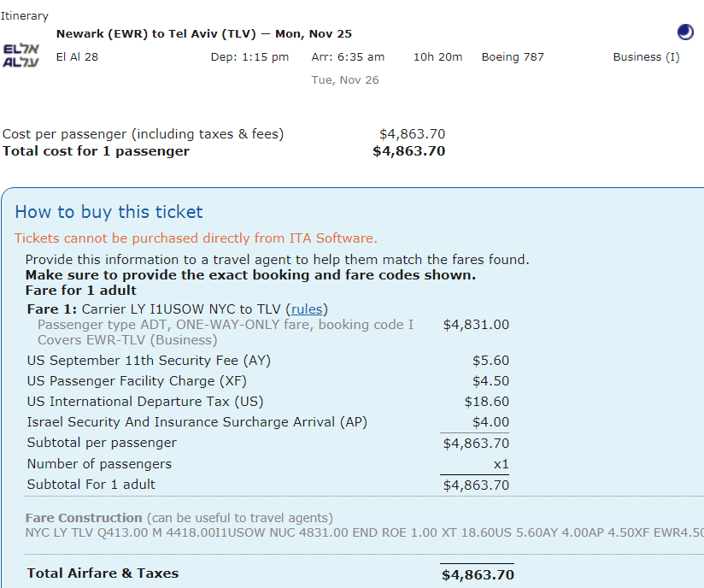Click the $4,831.00 base fare amount
Viewport: 704px width, 588px height.
pyautogui.click(x=476, y=325)
